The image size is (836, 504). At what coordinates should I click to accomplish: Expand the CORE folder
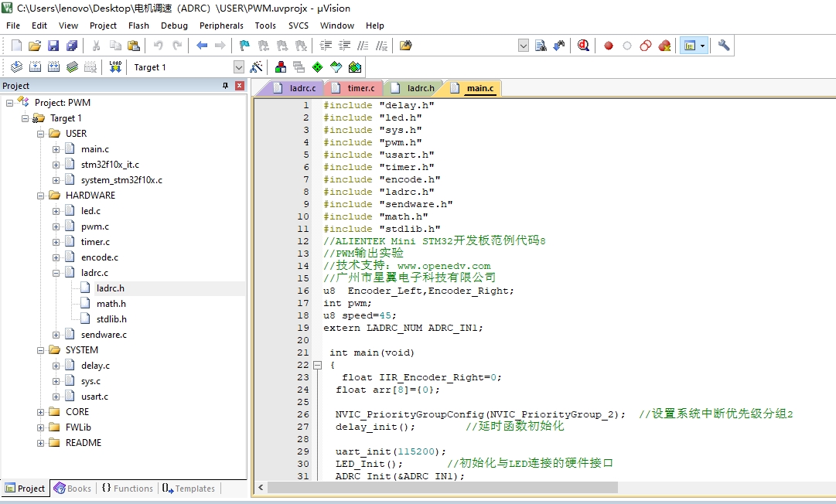coord(40,412)
